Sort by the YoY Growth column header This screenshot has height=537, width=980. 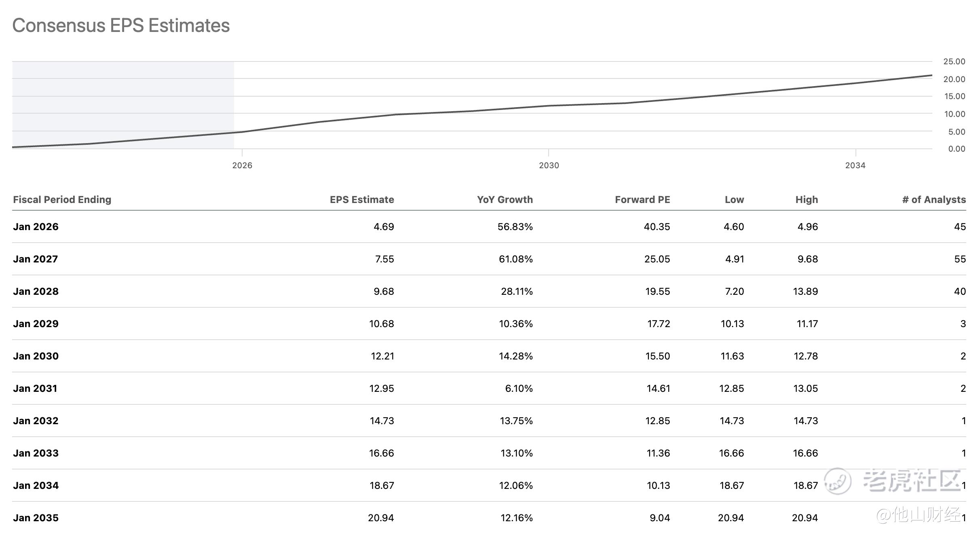tap(505, 199)
